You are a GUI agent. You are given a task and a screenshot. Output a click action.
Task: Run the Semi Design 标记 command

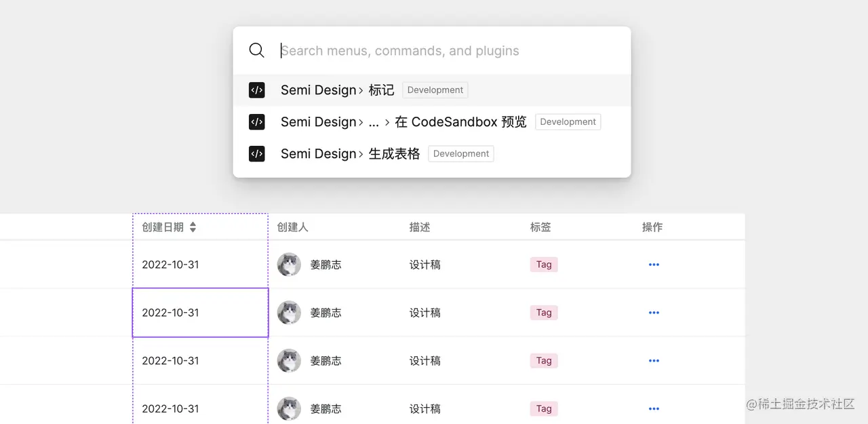point(432,90)
